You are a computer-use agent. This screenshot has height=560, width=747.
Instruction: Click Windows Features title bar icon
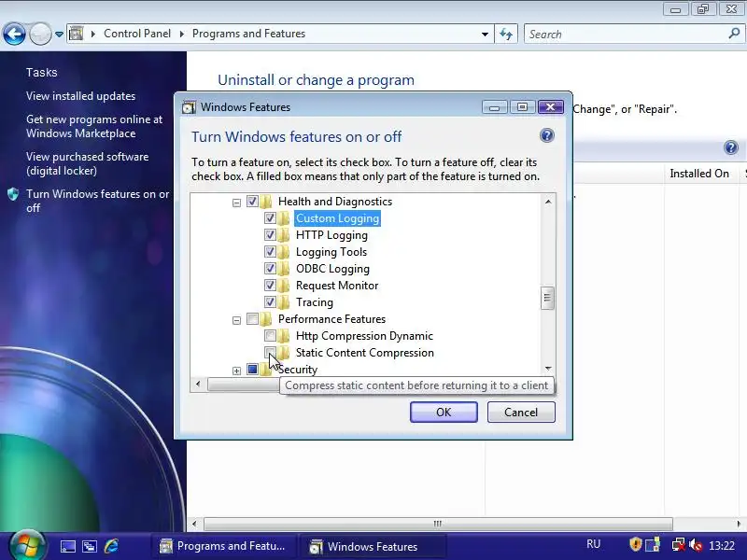click(x=189, y=107)
